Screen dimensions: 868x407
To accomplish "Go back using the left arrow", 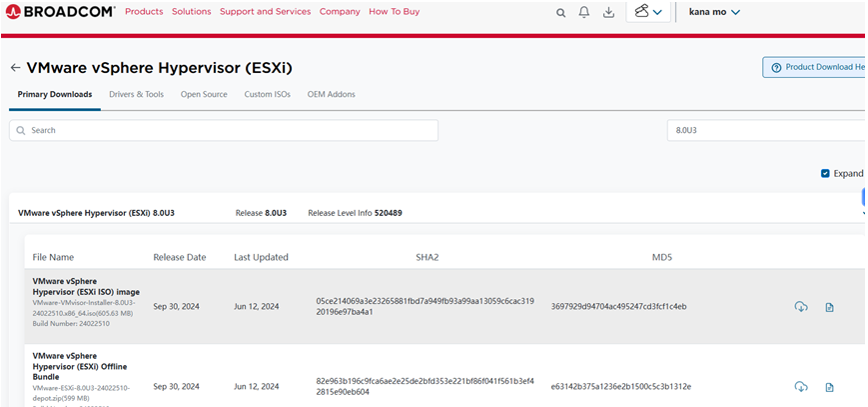I will click(16, 68).
